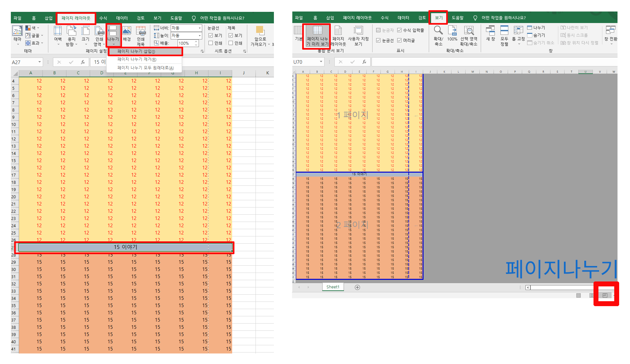
Task: Select 페이지 나누기 삽입 menu entry
Action: click(136, 51)
